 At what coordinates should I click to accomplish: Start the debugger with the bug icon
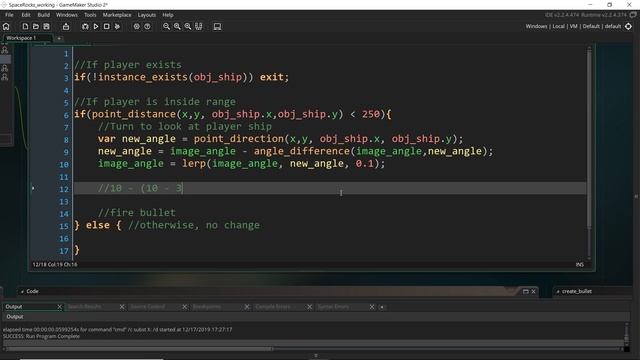pyautogui.click(x=85, y=27)
